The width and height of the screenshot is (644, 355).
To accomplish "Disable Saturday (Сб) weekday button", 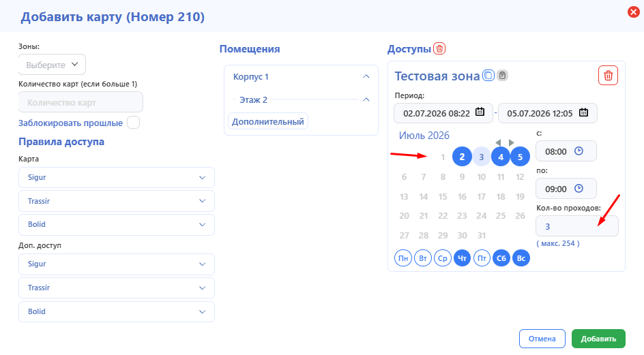I will 501,258.
